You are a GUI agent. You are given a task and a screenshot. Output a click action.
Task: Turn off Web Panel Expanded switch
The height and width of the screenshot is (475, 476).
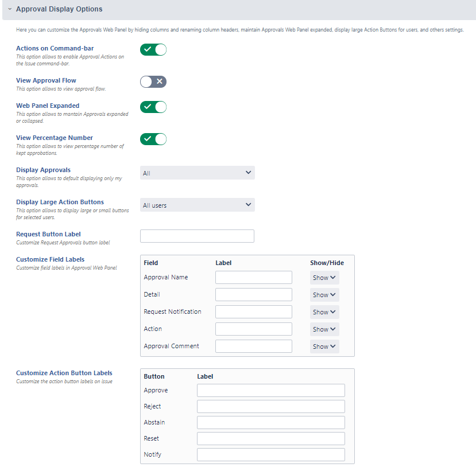(x=153, y=107)
